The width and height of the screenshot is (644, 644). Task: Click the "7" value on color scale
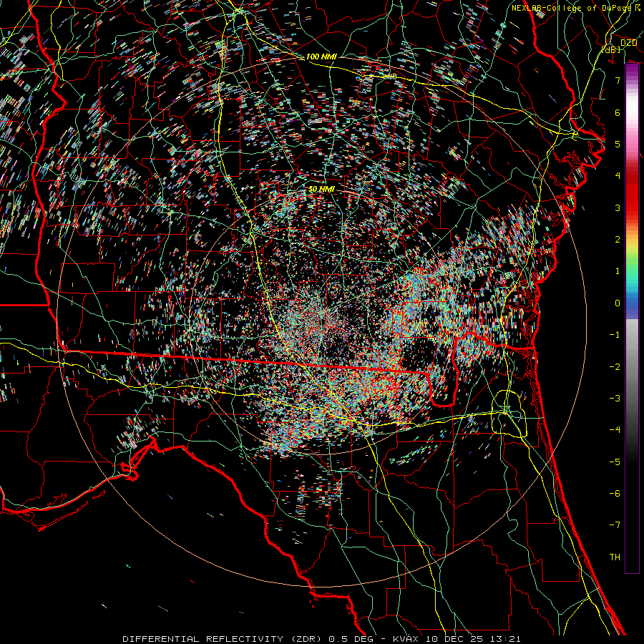coord(618,80)
